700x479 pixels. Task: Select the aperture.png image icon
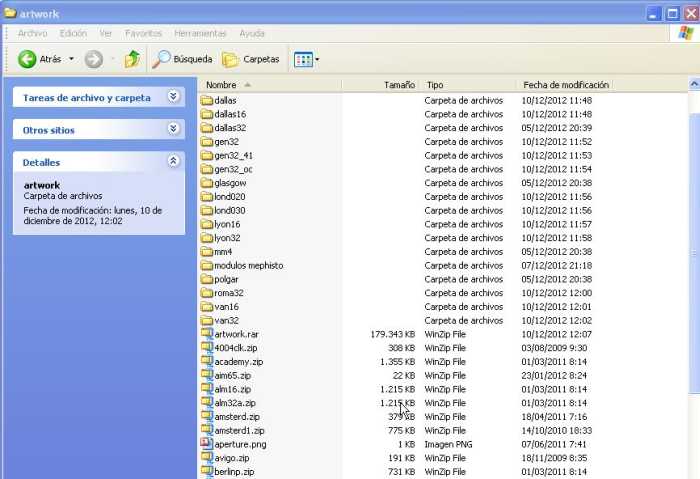pos(207,443)
